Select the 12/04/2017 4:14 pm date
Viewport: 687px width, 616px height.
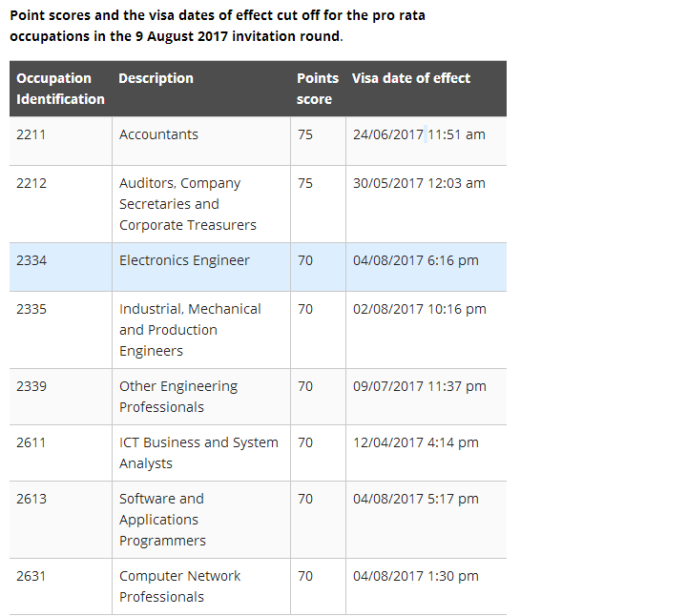pos(415,442)
